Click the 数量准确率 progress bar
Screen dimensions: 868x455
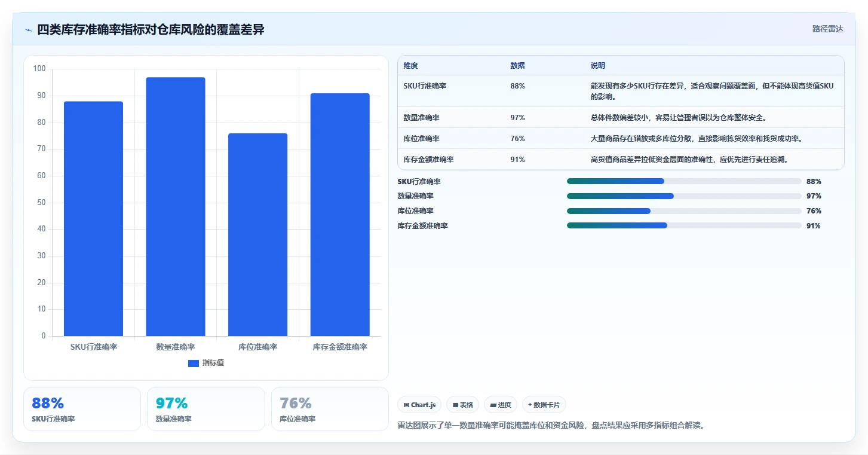(684, 196)
